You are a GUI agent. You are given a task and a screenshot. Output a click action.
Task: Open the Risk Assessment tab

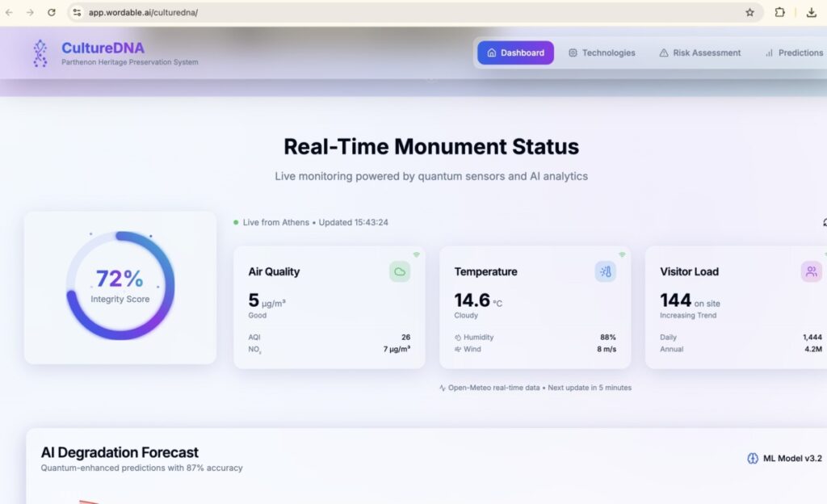pyautogui.click(x=699, y=52)
